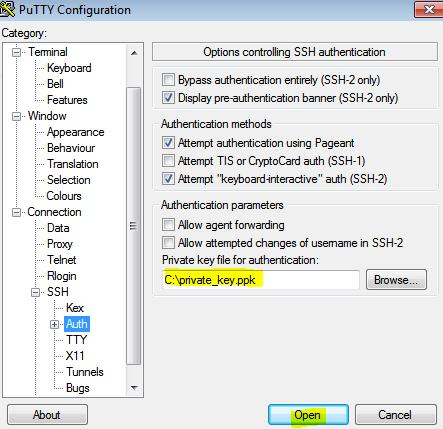
Task: Click Open to start the session
Action: (308, 415)
